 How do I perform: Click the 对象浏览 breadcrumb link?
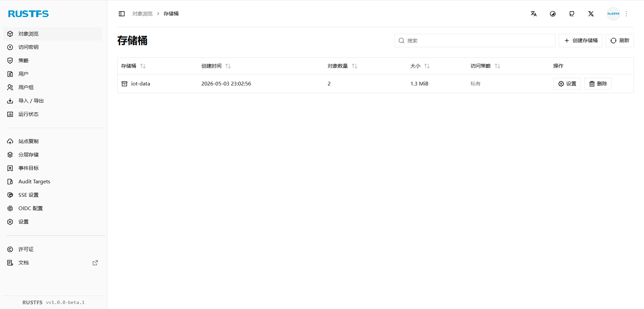(x=143, y=14)
